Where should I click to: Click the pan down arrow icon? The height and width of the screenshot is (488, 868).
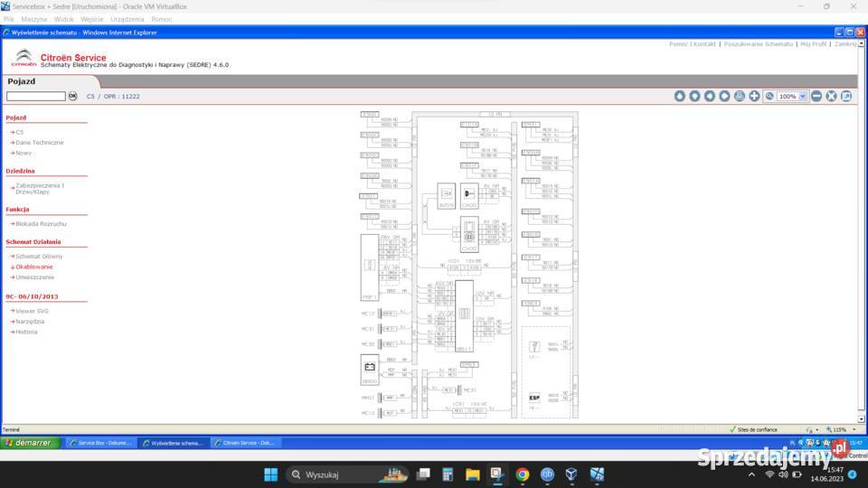coord(694,96)
